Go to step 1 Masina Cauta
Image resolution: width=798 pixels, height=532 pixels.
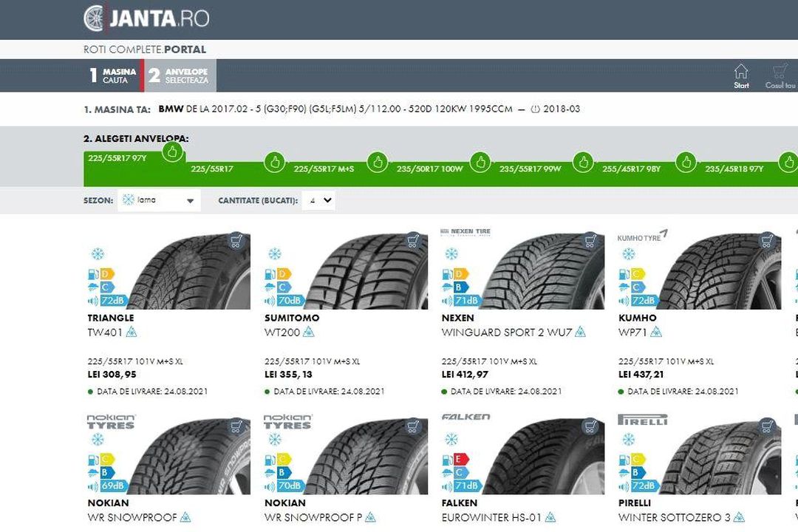pyautogui.click(x=112, y=75)
